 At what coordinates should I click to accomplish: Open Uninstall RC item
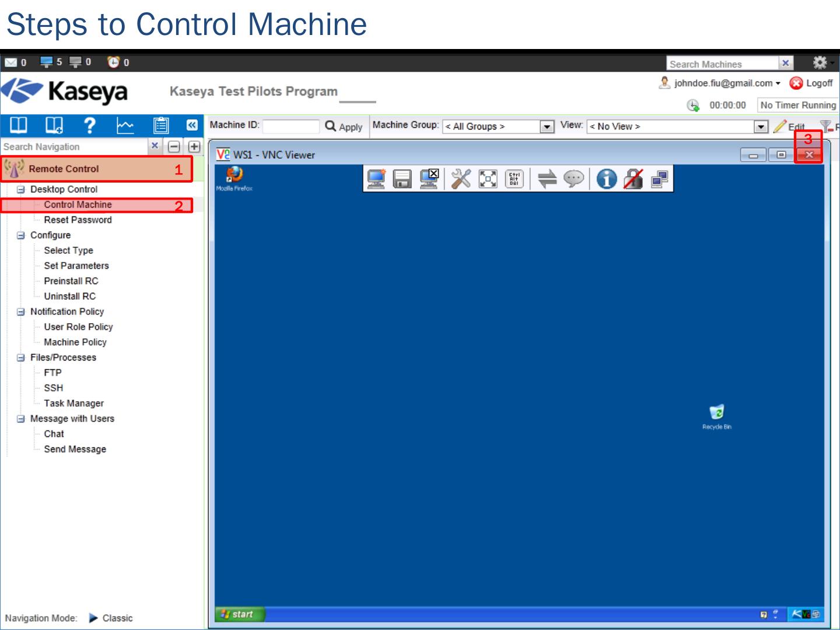[x=69, y=296]
